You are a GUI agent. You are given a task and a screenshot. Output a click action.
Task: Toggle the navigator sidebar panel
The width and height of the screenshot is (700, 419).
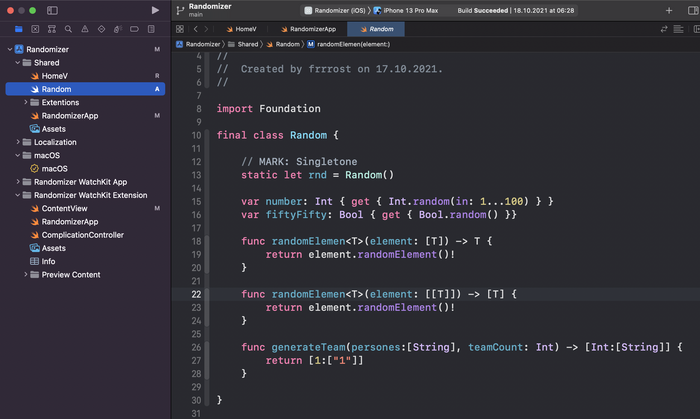click(x=52, y=10)
